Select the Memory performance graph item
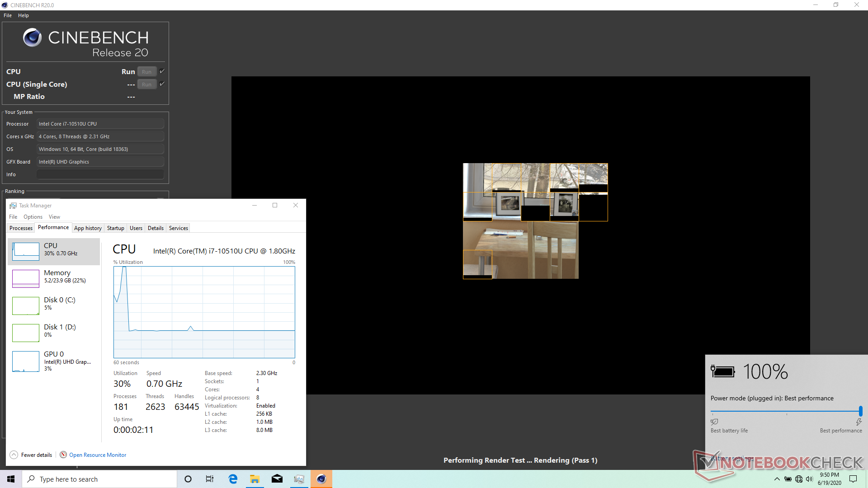This screenshot has width=868, height=488. pyautogui.click(x=54, y=278)
